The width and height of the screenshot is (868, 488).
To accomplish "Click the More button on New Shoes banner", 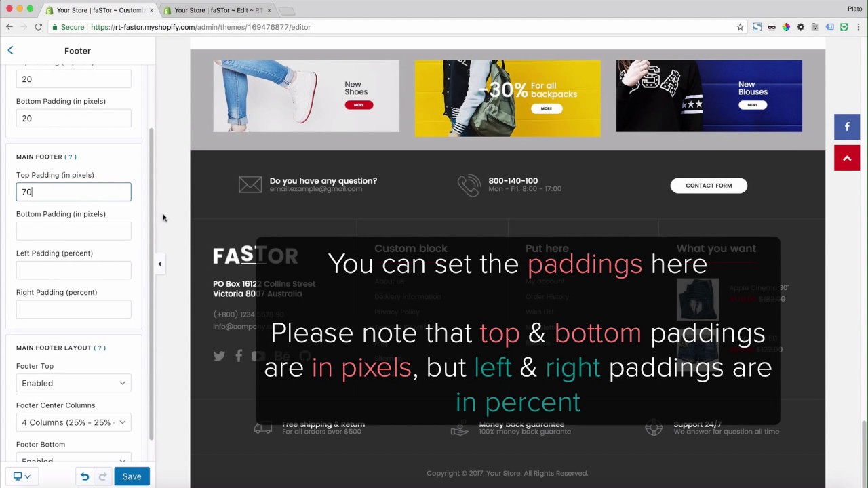I will click(359, 104).
